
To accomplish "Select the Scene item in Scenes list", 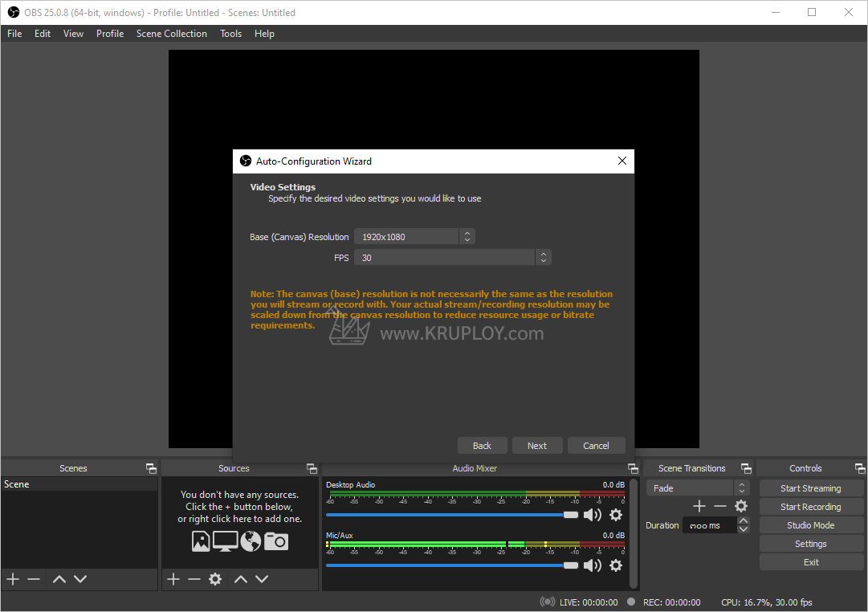I will [x=79, y=484].
